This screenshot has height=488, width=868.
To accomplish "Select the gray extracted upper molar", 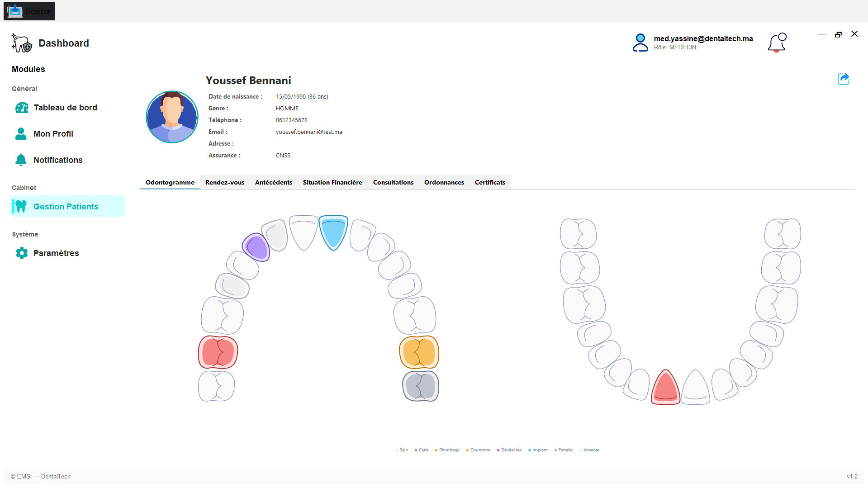I will [x=421, y=386].
